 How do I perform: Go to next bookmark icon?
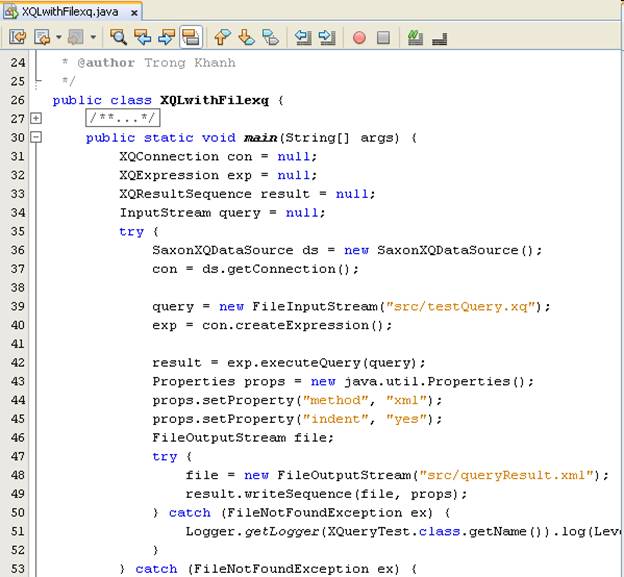click(247, 37)
